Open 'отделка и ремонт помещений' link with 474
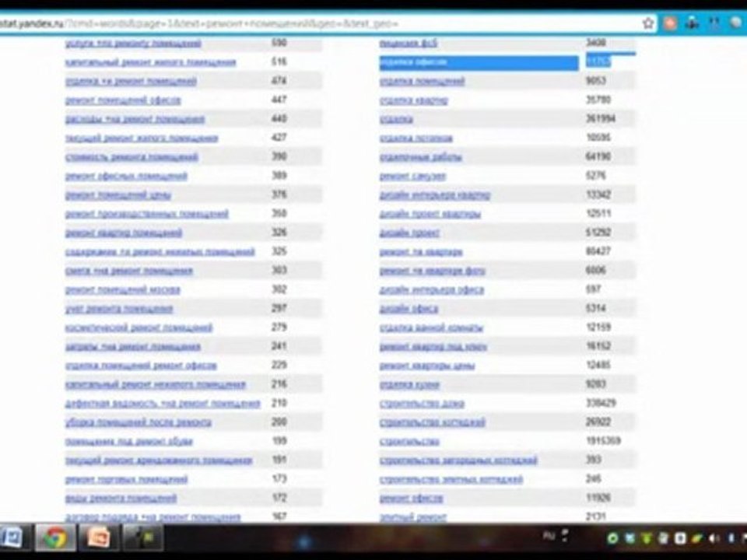Screen dimensions: 747x560 coord(131,82)
